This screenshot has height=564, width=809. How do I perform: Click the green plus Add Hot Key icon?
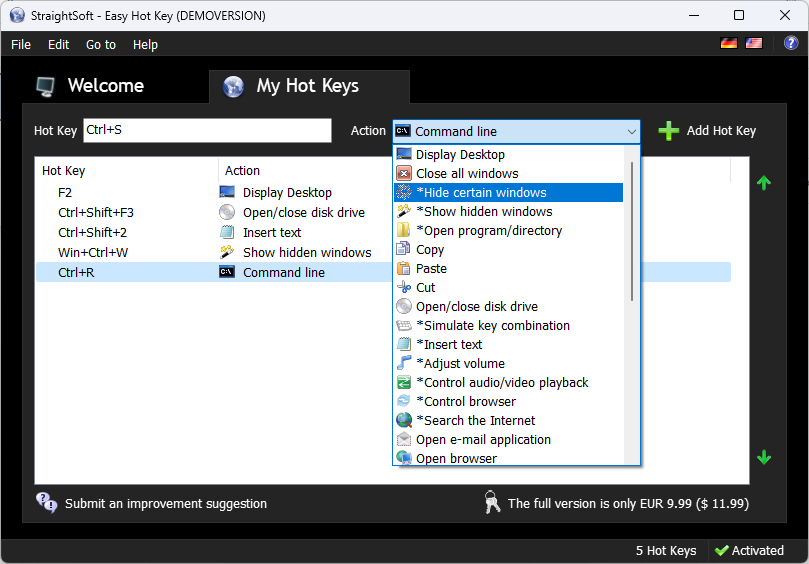[669, 131]
